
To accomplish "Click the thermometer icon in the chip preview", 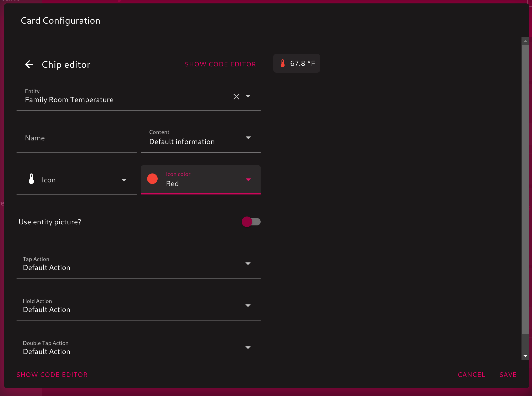I will coord(282,63).
